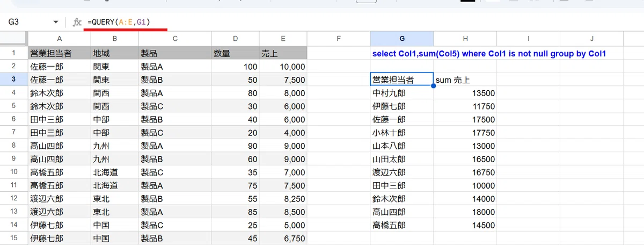Click cell A8 高山四郎 in row 8
The height and width of the screenshot is (245, 644).
59,146
